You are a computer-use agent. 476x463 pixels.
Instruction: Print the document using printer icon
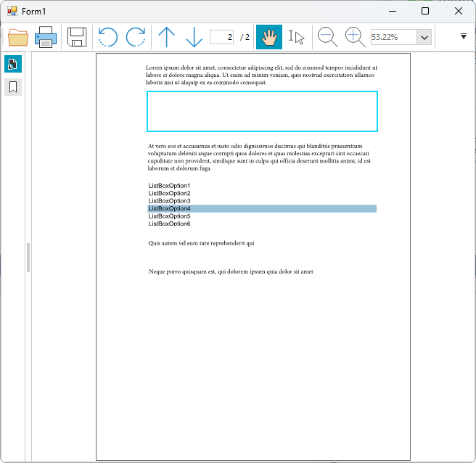pyautogui.click(x=46, y=37)
